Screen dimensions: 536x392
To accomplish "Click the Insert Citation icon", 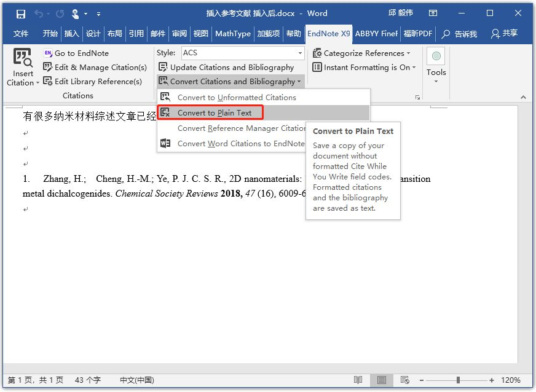I will [23, 57].
